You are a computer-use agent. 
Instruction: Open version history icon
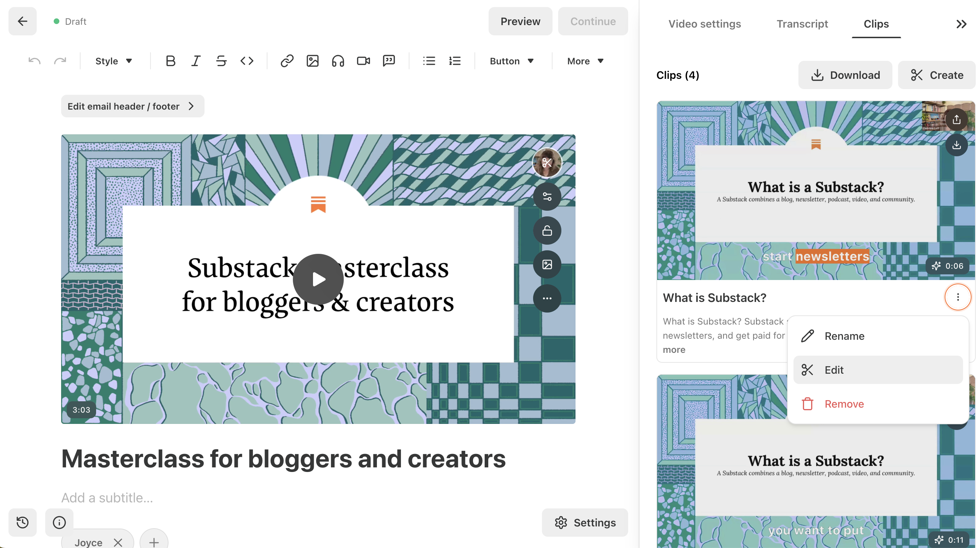pos(23,522)
